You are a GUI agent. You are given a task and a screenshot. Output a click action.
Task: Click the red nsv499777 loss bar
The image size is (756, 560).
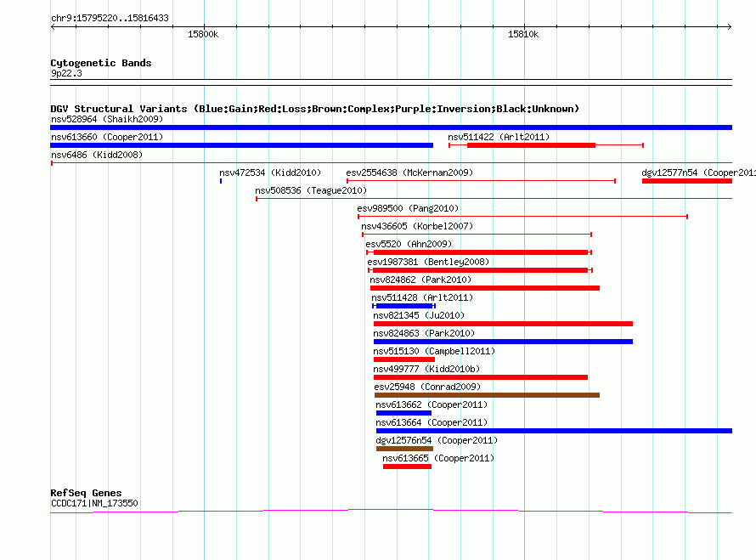click(481, 377)
